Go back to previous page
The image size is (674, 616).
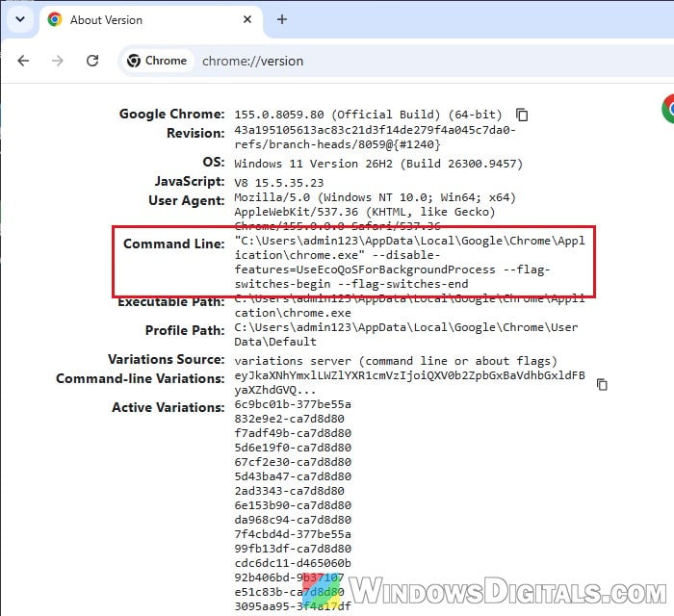coord(23,61)
